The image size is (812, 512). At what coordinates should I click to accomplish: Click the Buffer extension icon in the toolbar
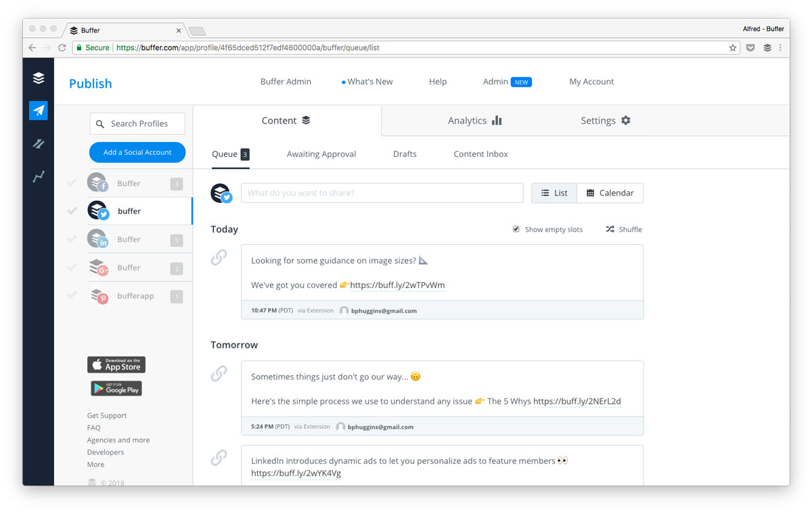(767, 48)
